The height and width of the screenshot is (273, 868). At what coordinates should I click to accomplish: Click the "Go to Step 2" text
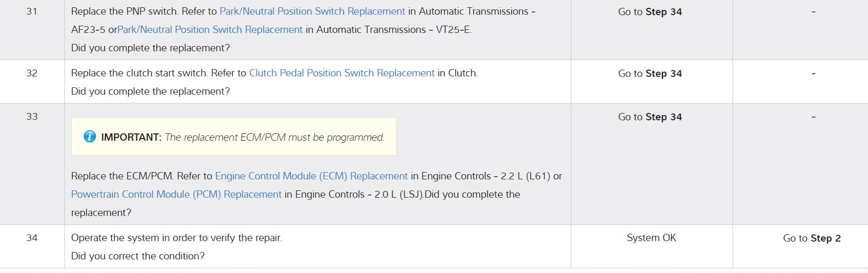811,238
